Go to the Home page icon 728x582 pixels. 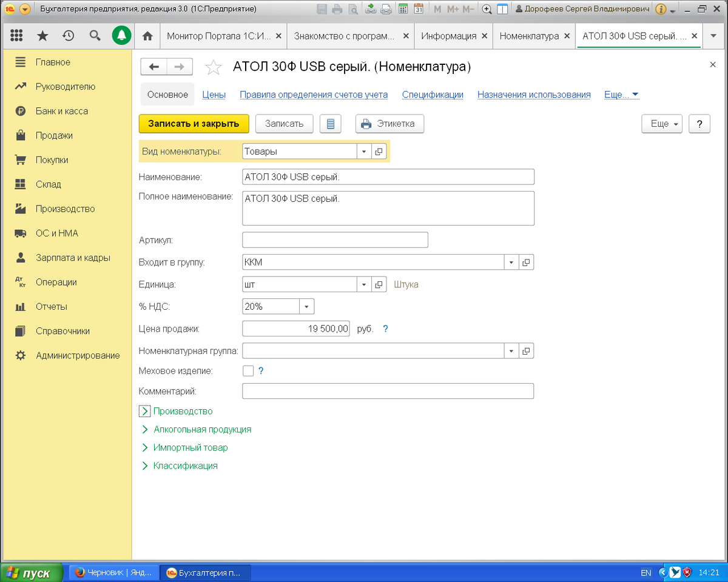(x=147, y=36)
